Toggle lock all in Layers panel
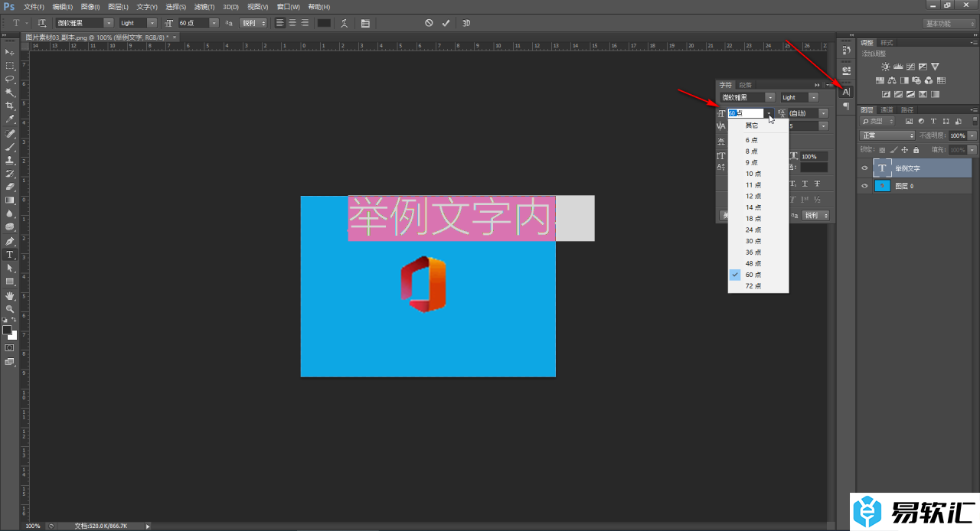Viewport: 980px width, 531px height. click(x=916, y=150)
